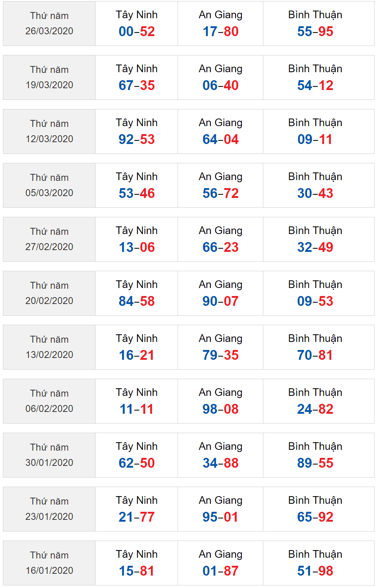Image resolution: width=376 pixels, height=588 pixels.
Task: Click the 26/03/2020 date cell
Action: [x=49, y=23]
